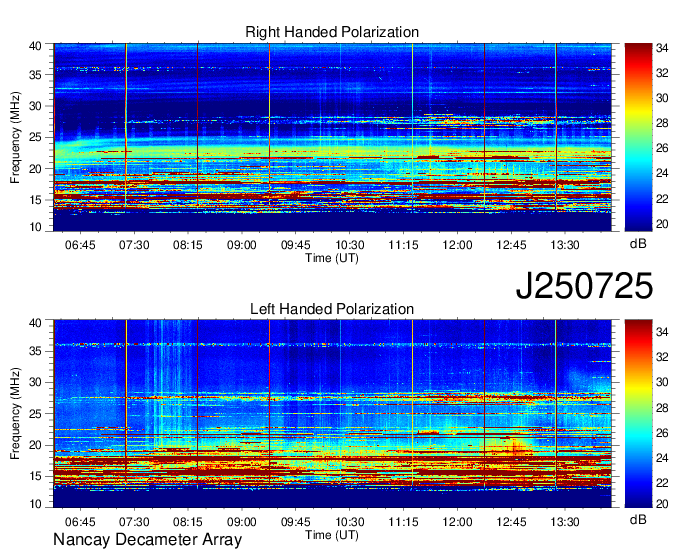Click 40 MHz tick on Left Handed plot
The width and height of the screenshot is (680, 552).
[x=36, y=323]
